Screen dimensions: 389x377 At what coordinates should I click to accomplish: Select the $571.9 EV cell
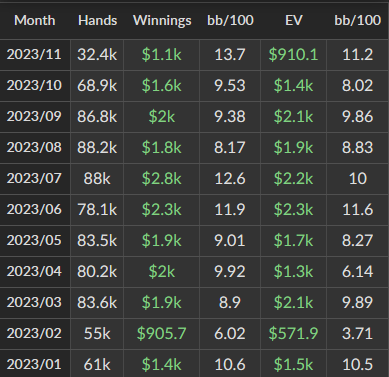293,334
